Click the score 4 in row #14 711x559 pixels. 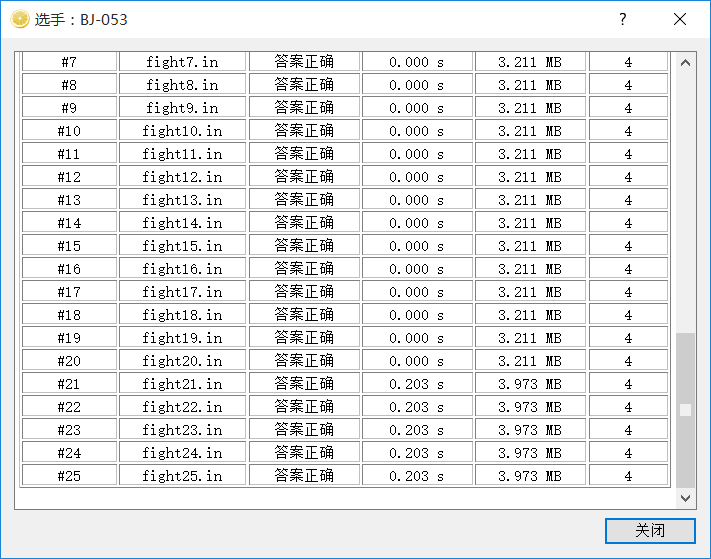(628, 223)
